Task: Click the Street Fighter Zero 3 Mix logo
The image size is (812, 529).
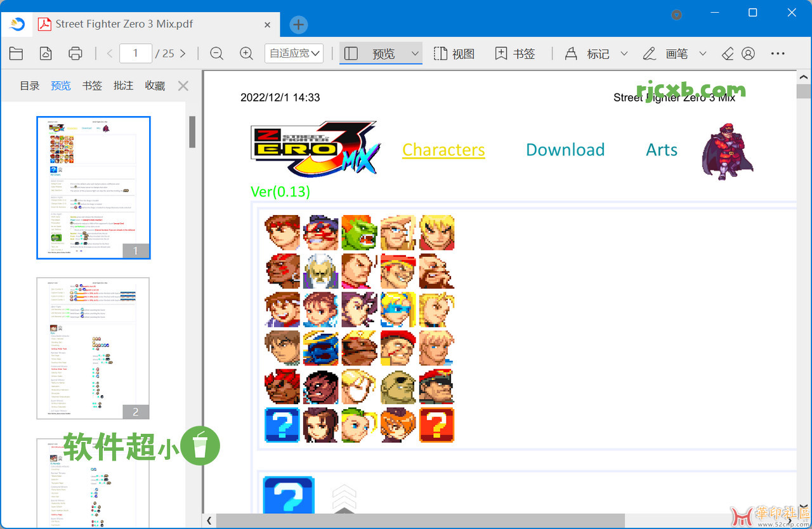Action: (x=316, y=148)
